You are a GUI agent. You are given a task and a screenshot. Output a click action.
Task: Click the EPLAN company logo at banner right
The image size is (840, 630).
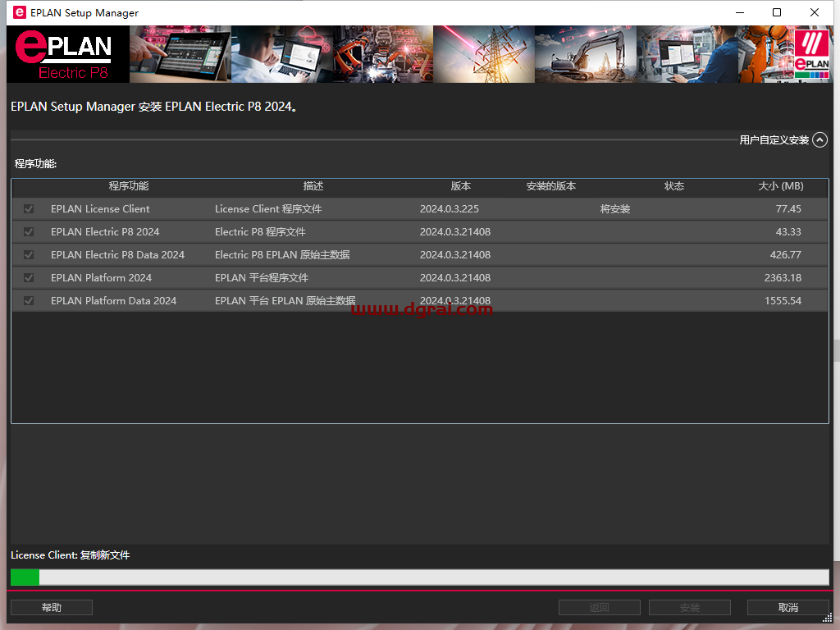tap(811, 53)
